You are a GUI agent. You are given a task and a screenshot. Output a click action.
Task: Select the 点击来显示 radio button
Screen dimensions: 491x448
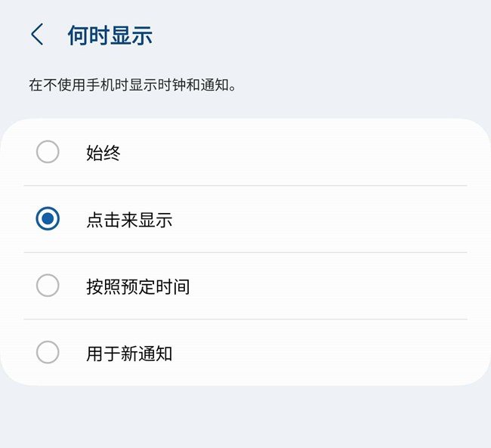tap(48, 220)
